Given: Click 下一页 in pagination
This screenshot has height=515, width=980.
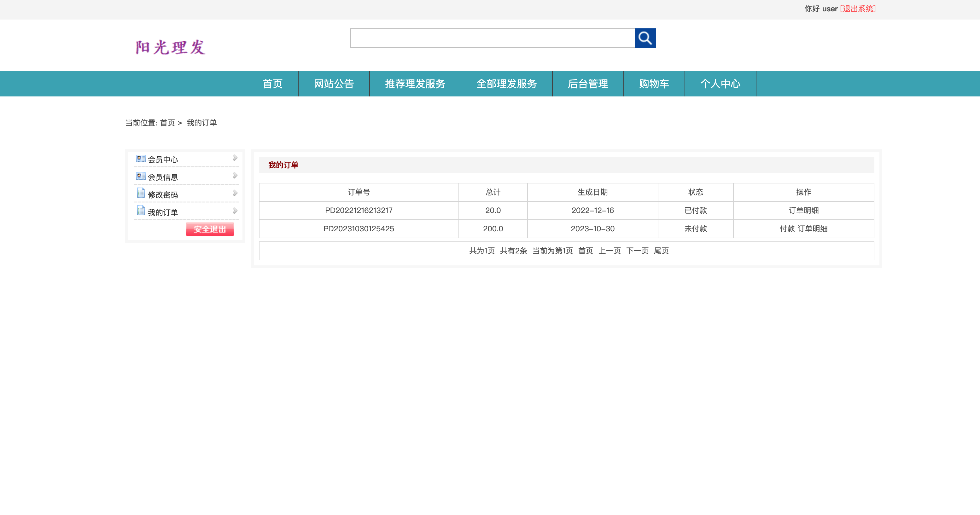Looking at the screenshot, I should tap(637, 251).
